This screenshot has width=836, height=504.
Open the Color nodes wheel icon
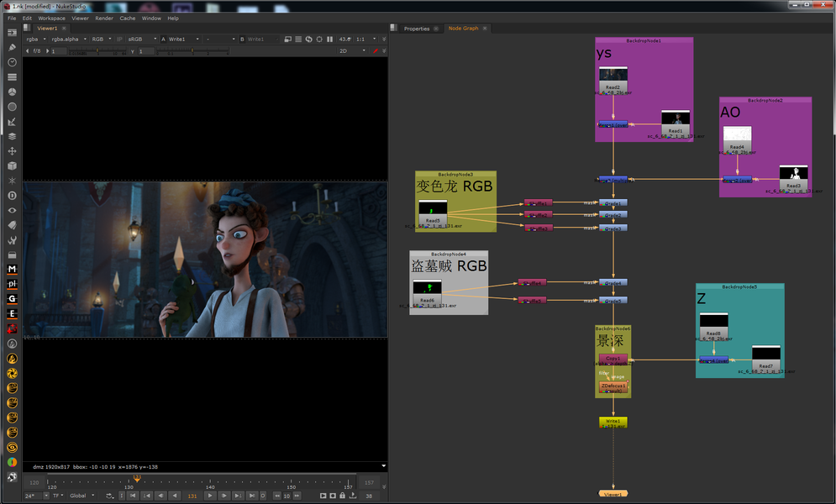12,92
